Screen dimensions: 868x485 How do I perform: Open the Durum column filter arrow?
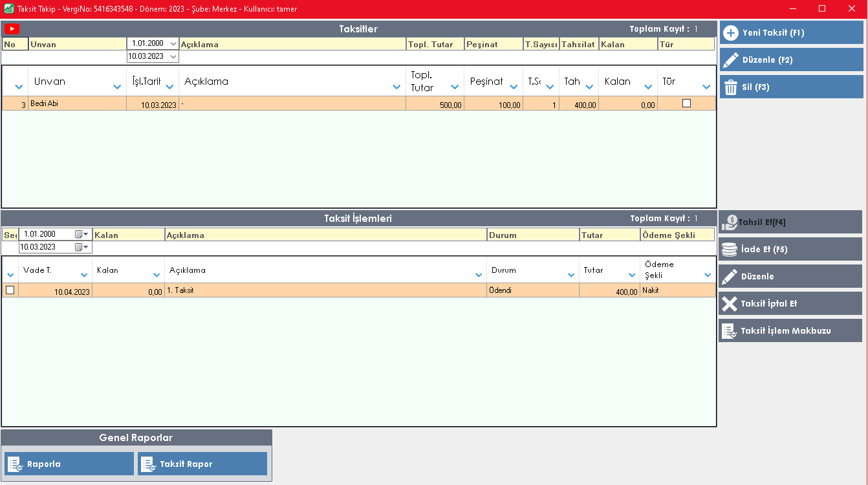tap(570, 275)
